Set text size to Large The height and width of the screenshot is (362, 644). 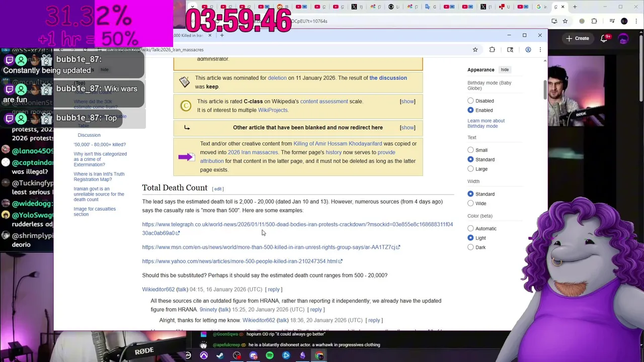point(470,169)
